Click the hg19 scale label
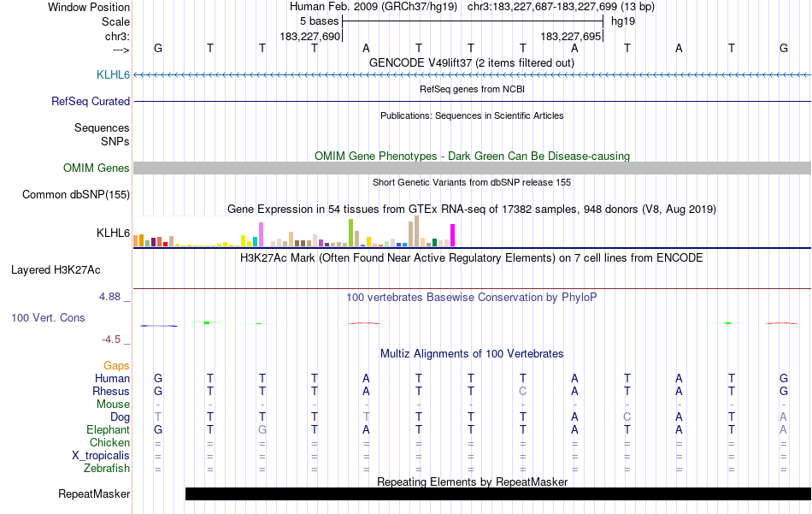This screenshot has width=812, height=514. point(623,21)
